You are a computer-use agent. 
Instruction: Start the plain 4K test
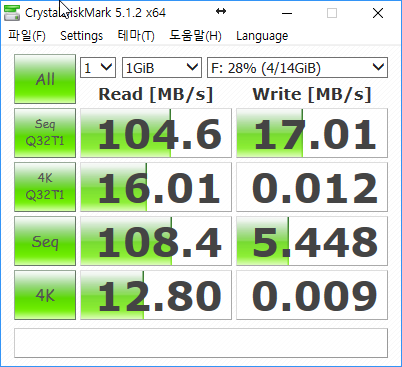click(45, 295)
